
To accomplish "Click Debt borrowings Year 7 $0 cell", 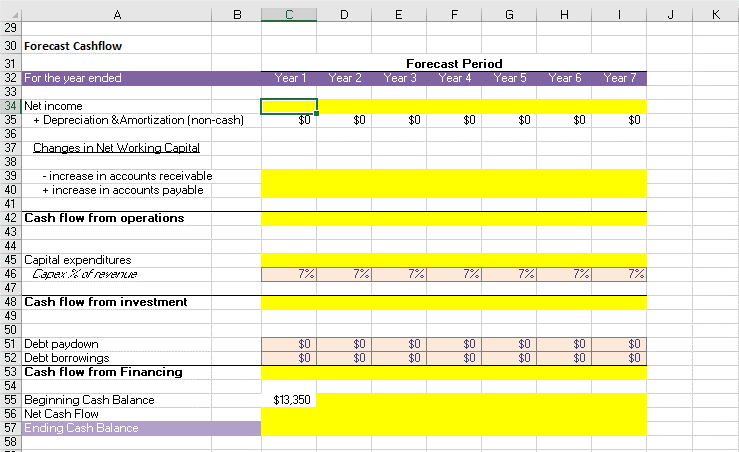I will click(619, 358).
